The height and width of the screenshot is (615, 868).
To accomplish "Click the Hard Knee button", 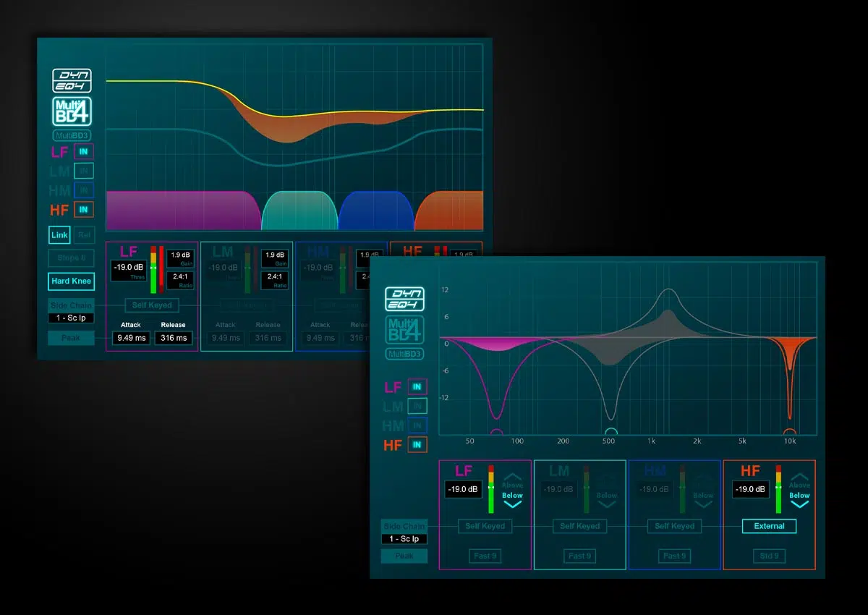I will (72, 281).
